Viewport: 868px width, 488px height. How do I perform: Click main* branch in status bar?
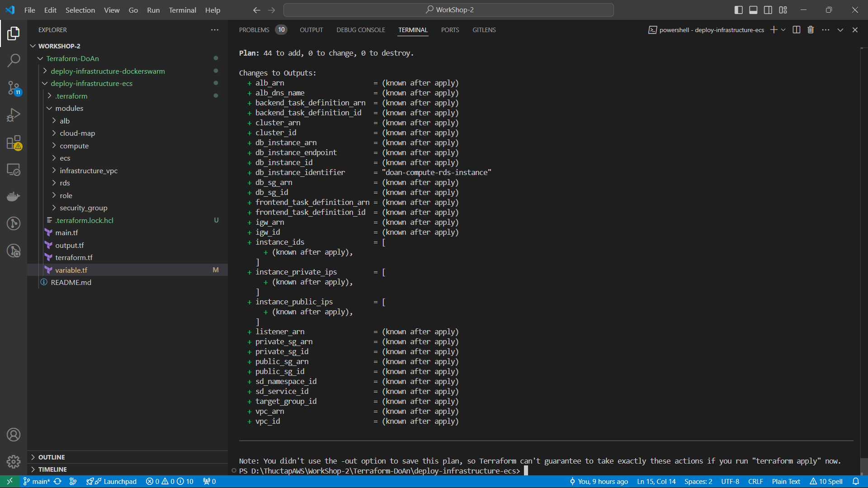tap(36, 482)
